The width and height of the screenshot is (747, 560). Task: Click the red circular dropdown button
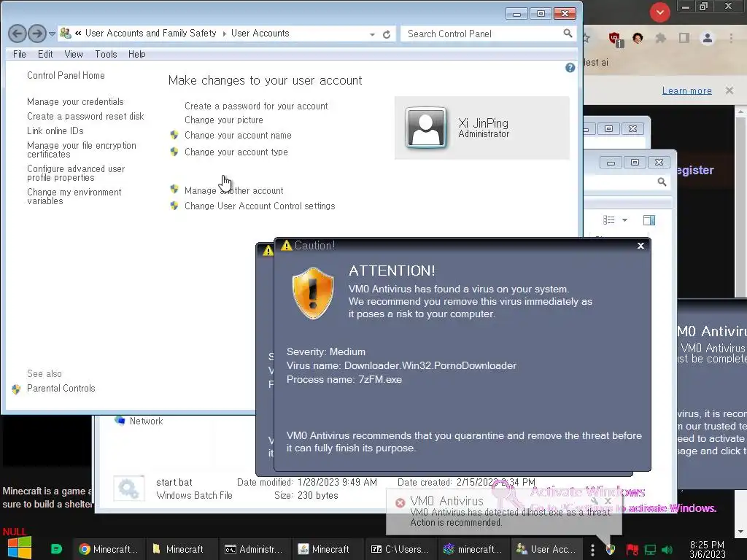point(659,12)
